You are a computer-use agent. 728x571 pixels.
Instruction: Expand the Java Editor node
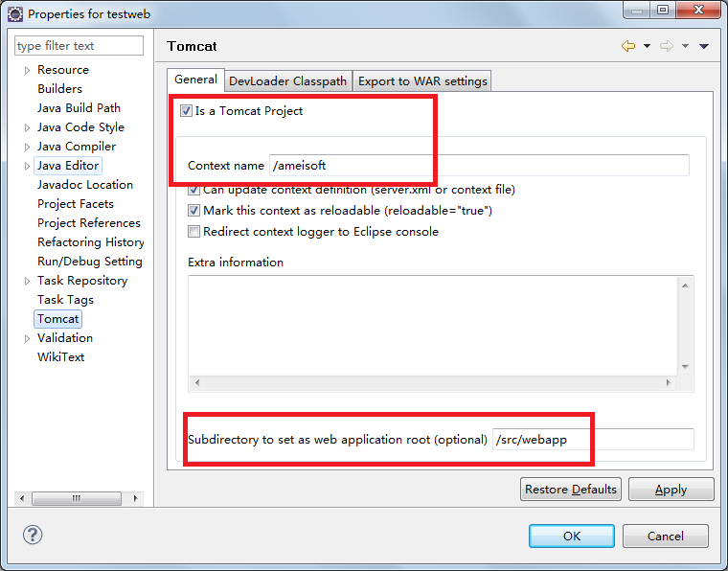27,166
